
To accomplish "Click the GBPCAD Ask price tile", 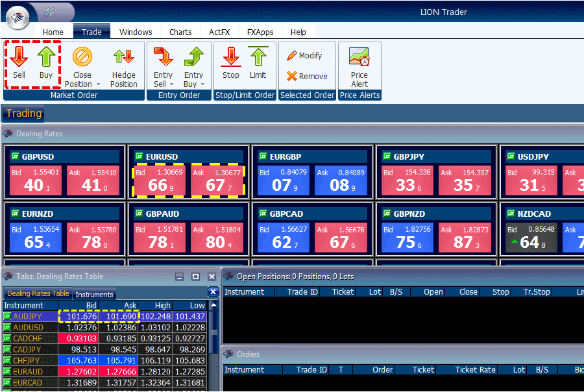I will click(341, 238).
